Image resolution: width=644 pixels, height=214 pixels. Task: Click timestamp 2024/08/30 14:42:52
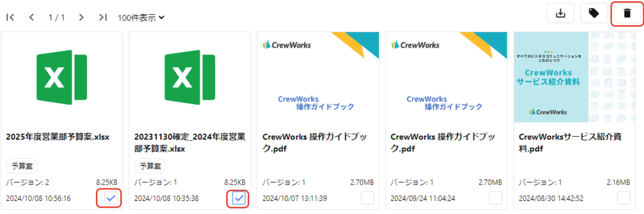point(551,198)
